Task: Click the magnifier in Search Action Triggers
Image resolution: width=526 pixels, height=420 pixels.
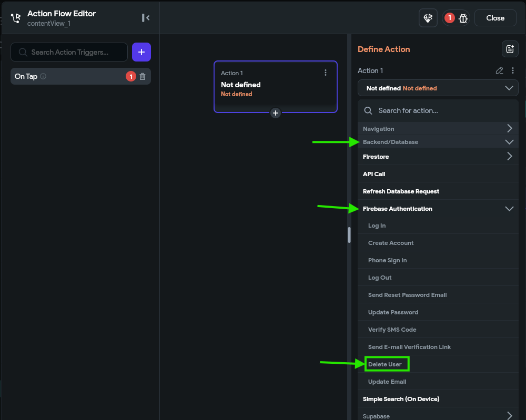Action: pos(23,52)
